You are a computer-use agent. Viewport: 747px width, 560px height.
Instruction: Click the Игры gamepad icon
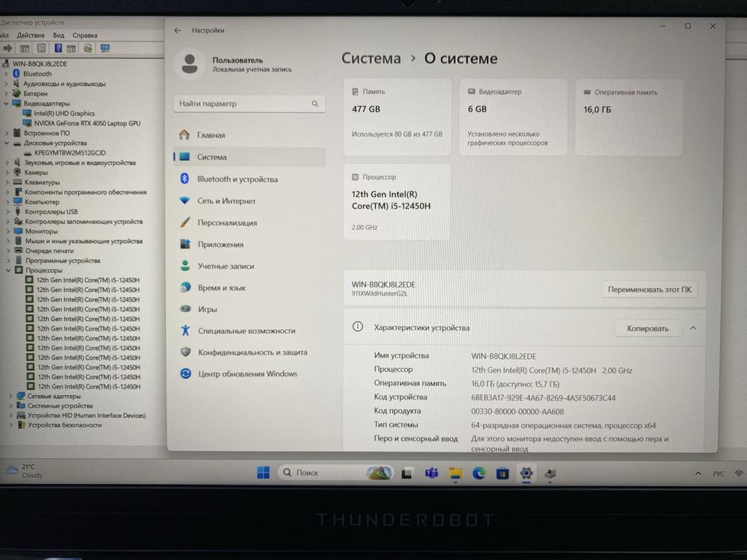[185, 308]
